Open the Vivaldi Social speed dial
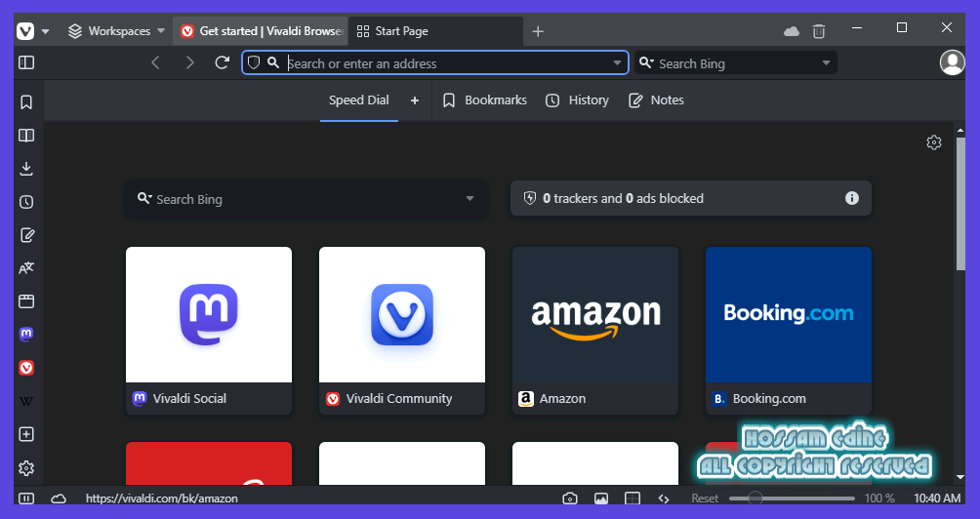The height and width of the screenshot is (519, 980). pos(209,331)
